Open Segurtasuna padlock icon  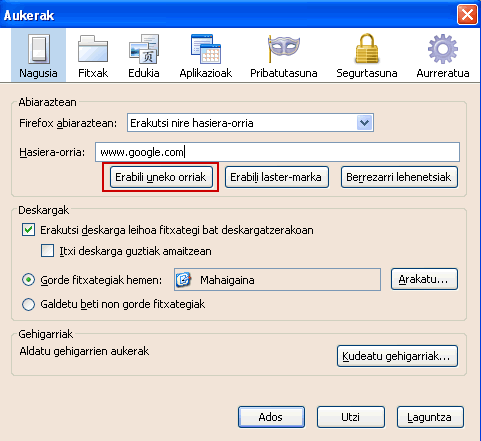point(367,49)
